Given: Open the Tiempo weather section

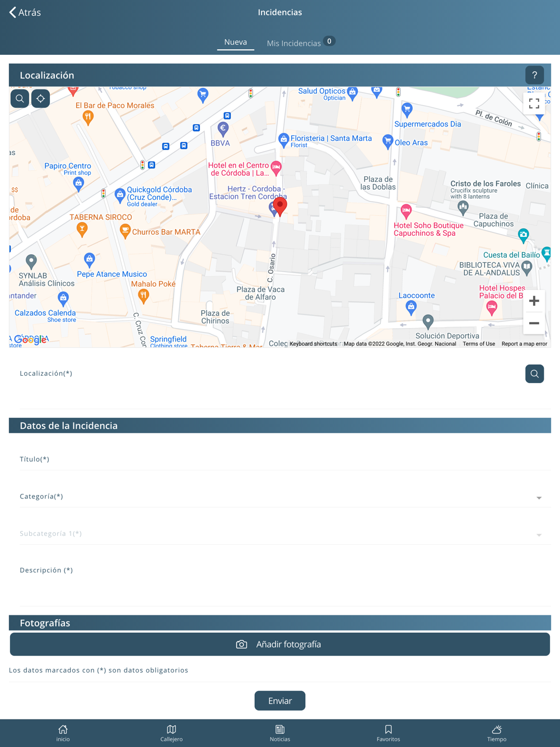Looking at the screenshot, I should [497, 733].
